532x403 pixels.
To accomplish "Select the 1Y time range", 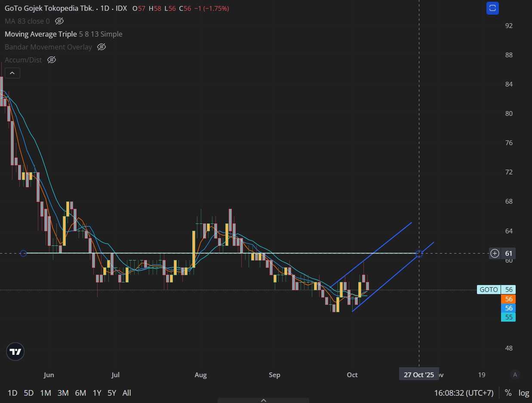I will pyautogui.click(x=97, y=393).
